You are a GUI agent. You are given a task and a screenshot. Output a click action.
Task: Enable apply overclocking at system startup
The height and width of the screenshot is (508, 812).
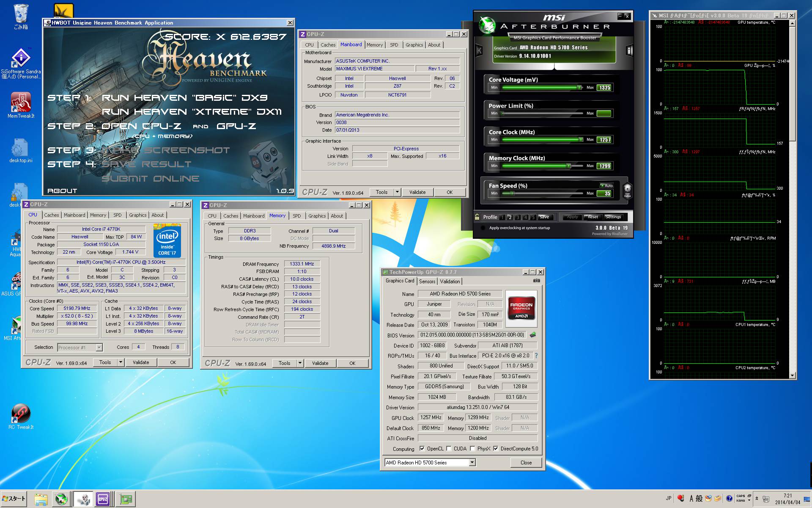click(483, 228)
